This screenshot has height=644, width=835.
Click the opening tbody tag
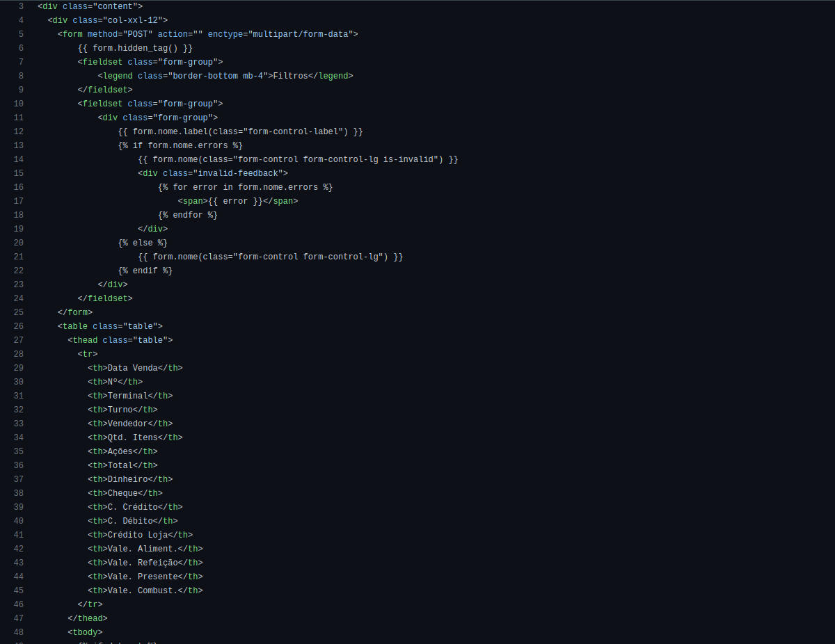(85, 632)
